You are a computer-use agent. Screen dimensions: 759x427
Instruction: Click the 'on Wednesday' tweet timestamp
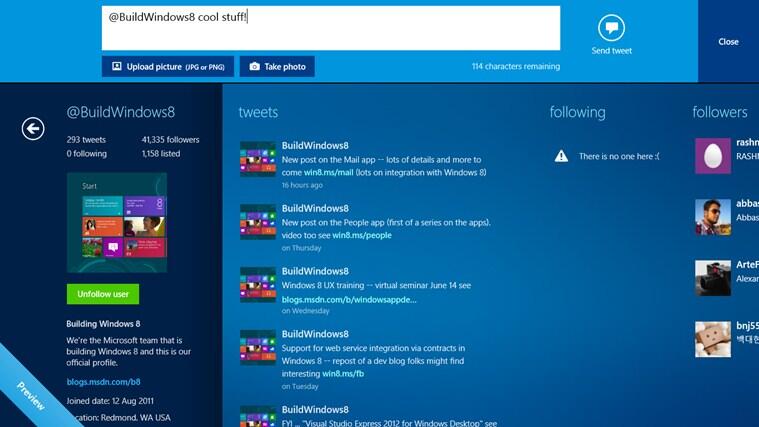(x=305, y=311)
